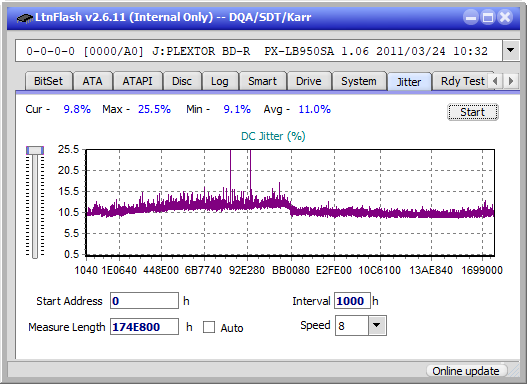Expand the Speed dropdown list

(377, 325)
